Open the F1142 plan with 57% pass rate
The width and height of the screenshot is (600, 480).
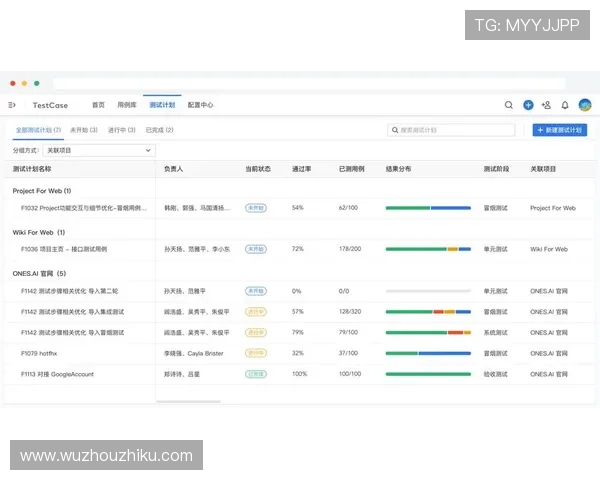(x=72, y=312)
